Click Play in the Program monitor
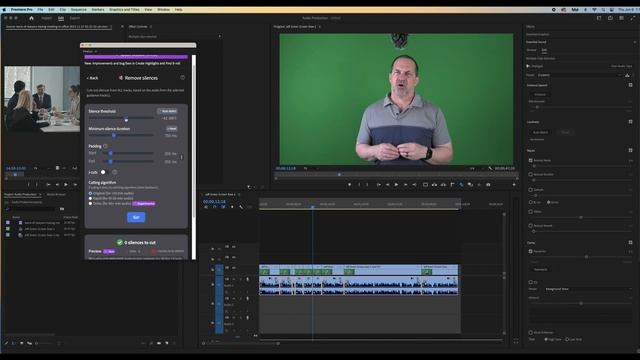The width and height of the screenshot is (640, 360). point(396,185)
